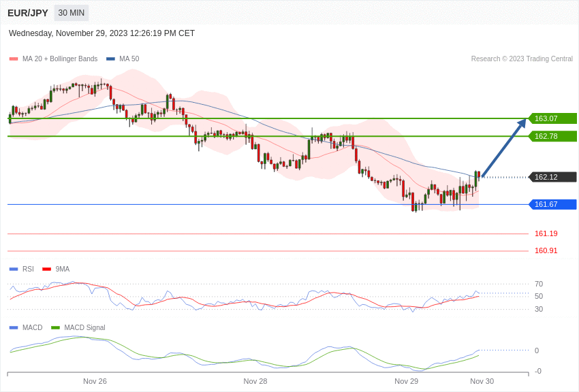Toggle the MACD legend label
This screenshot has width=579, height=392.
coord(33,327)
